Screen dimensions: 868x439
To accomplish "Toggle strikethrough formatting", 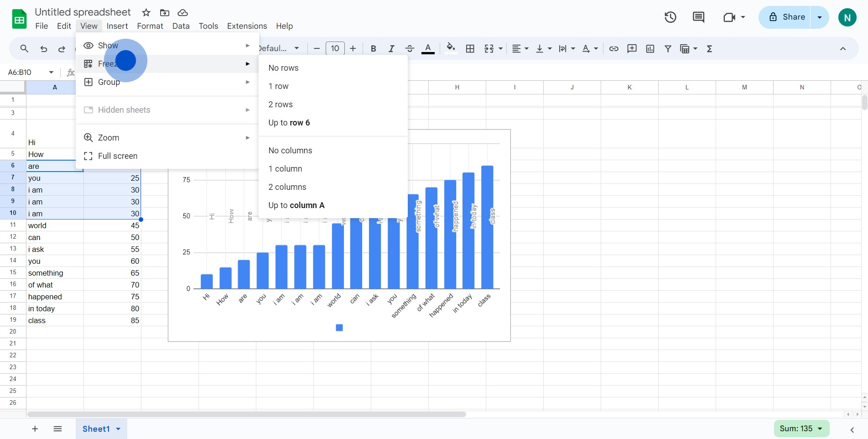I will [409, 49].
